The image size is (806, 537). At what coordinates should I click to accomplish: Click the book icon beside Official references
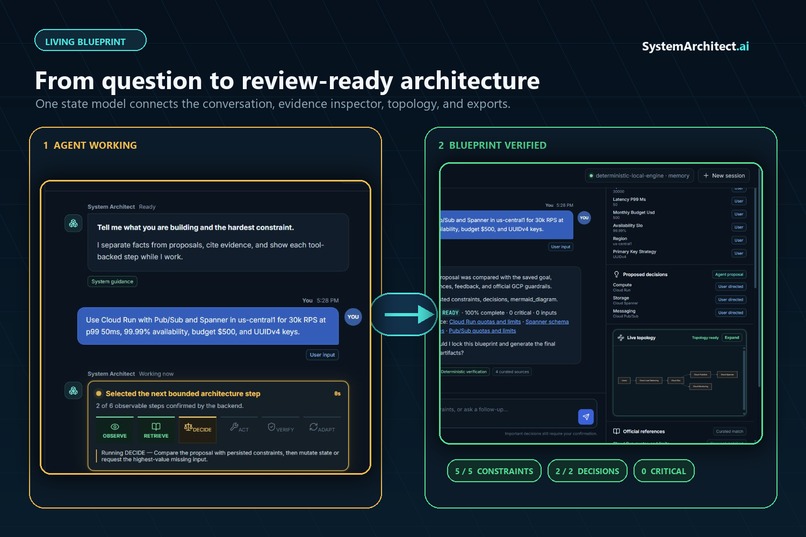tap(616, 431)
